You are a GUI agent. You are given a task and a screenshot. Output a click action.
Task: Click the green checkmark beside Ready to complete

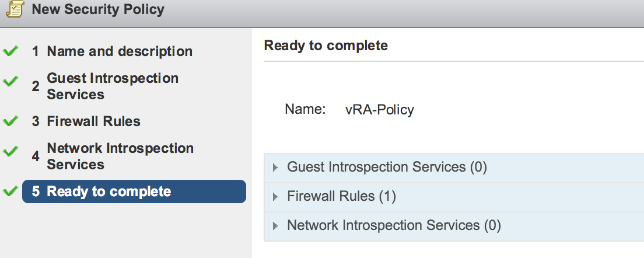[10, 191]
